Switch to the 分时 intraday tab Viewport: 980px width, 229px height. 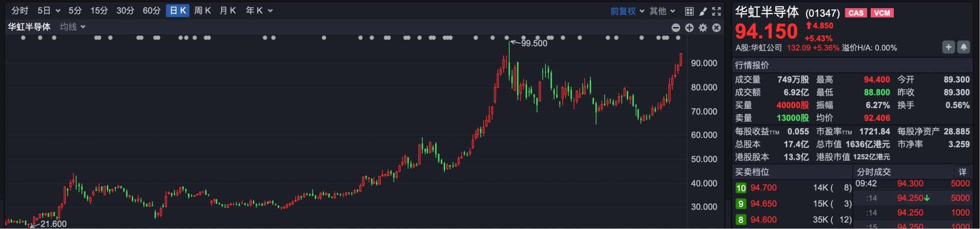(x=20, y=11)
